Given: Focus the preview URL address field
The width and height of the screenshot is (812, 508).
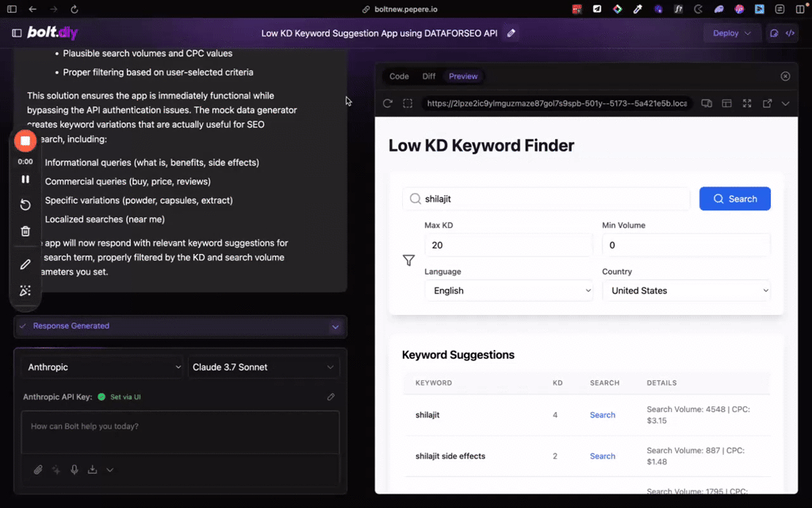Looking at the screenshot, I should click(557, 104).
